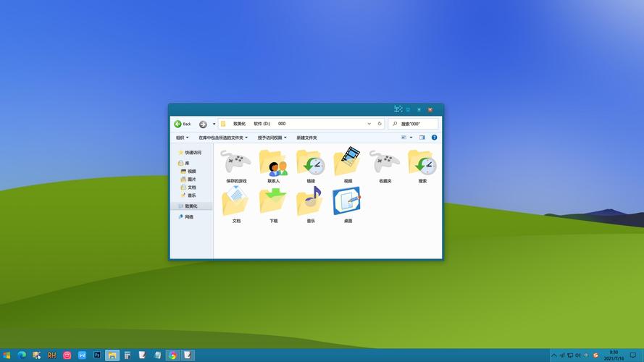Select the 软件 (D:) breadcrumb
Viewport: 644px width, 362px height.
[262, 124]
